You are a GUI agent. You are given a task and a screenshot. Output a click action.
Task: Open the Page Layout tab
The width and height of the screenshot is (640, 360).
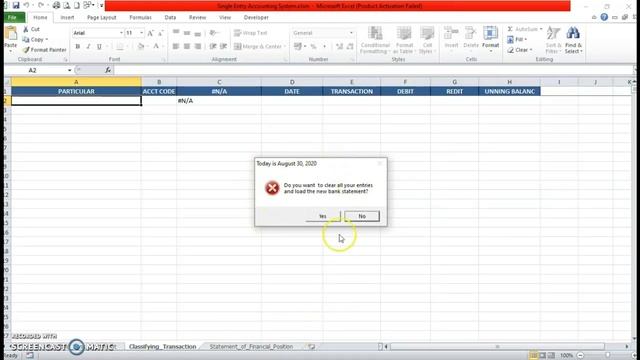click(x=102, y=18)
